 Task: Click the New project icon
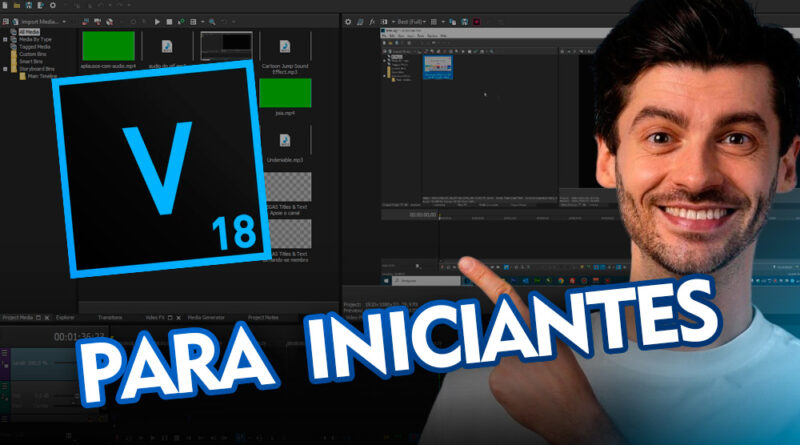(5, 5)
